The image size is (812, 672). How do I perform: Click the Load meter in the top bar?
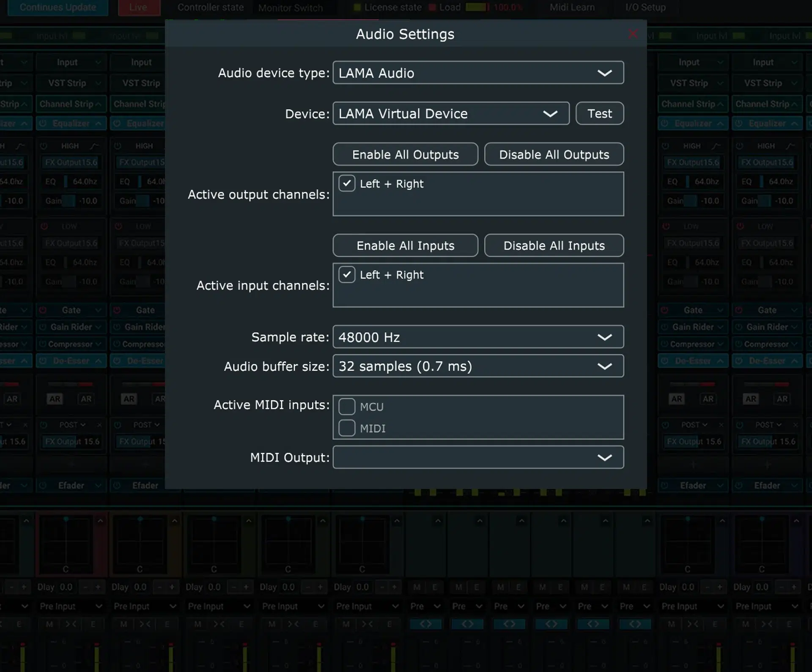[x=476, y=7]
